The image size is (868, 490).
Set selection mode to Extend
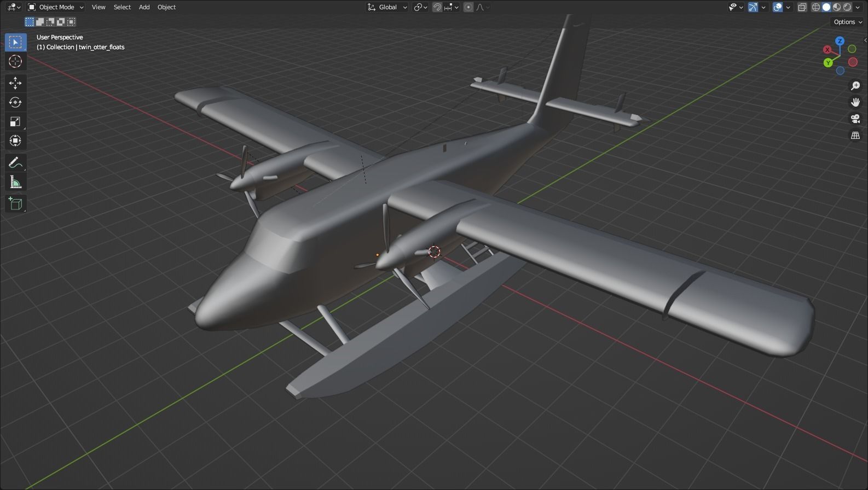point(40,22)
